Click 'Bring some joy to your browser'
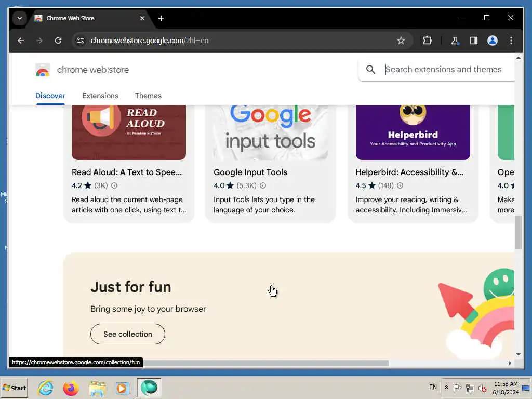 pos(148,309)
